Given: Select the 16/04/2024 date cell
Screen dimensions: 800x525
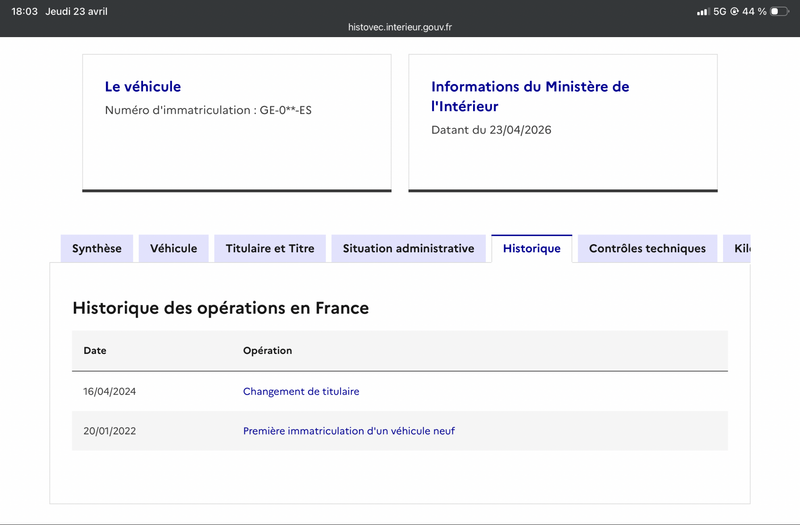Looking at the screenshot, I should (x=109, y=392).
